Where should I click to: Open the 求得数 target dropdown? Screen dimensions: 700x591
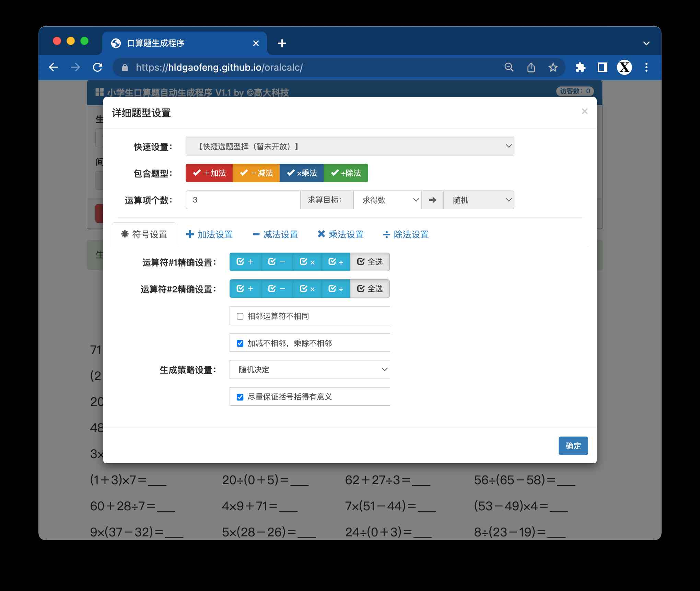tap(387, 200)
